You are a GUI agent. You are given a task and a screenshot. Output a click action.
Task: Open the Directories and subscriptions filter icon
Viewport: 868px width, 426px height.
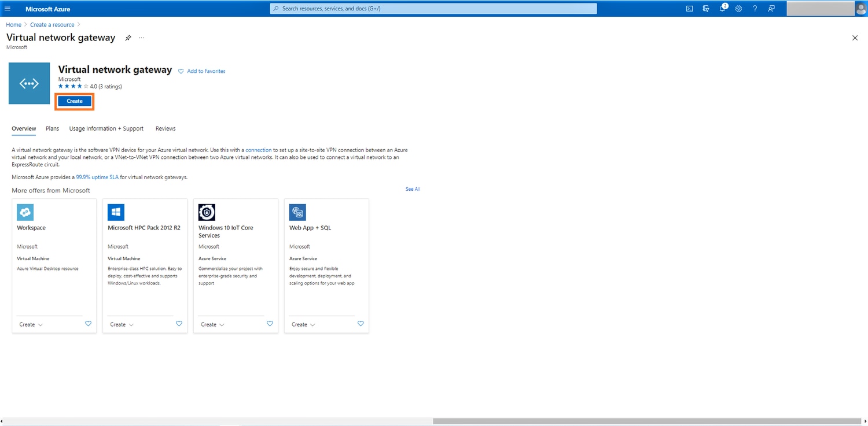pos(706,9)
